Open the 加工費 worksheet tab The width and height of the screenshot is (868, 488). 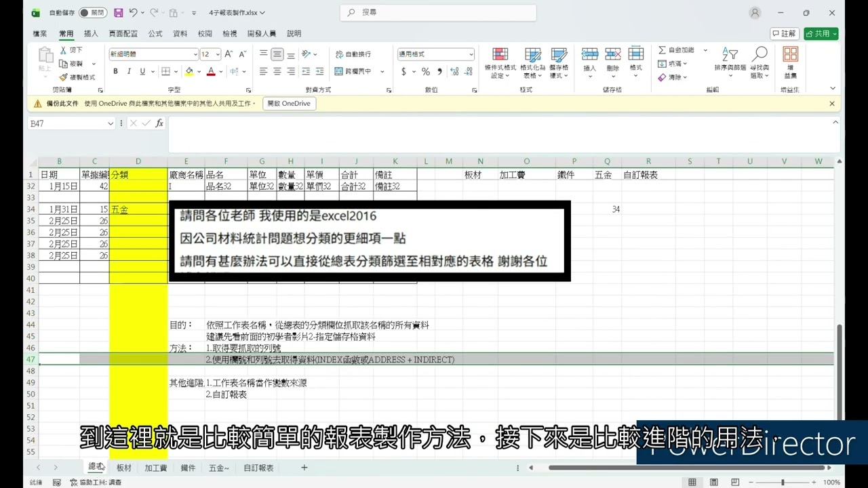[x=156, y=468]
